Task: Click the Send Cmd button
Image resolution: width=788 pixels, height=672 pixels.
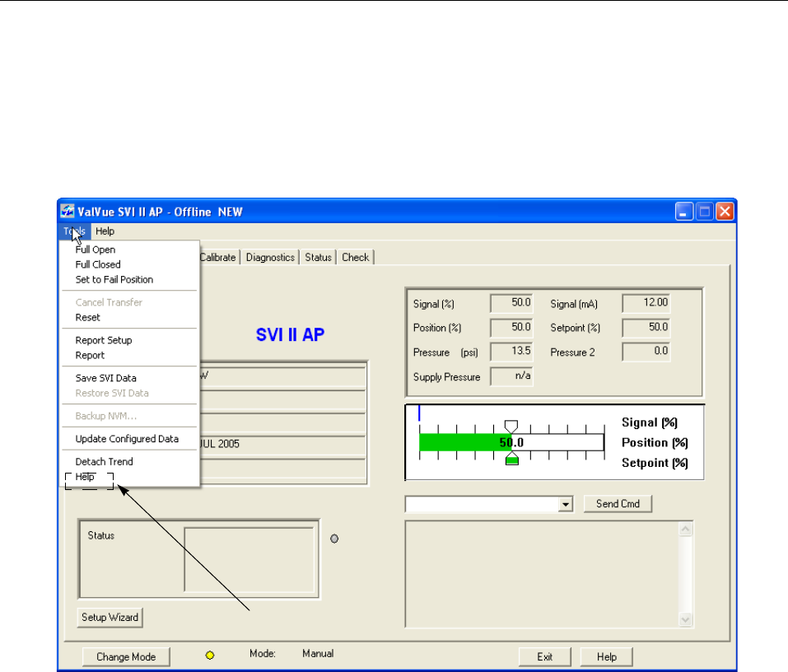Action: (x=618, y=504)
